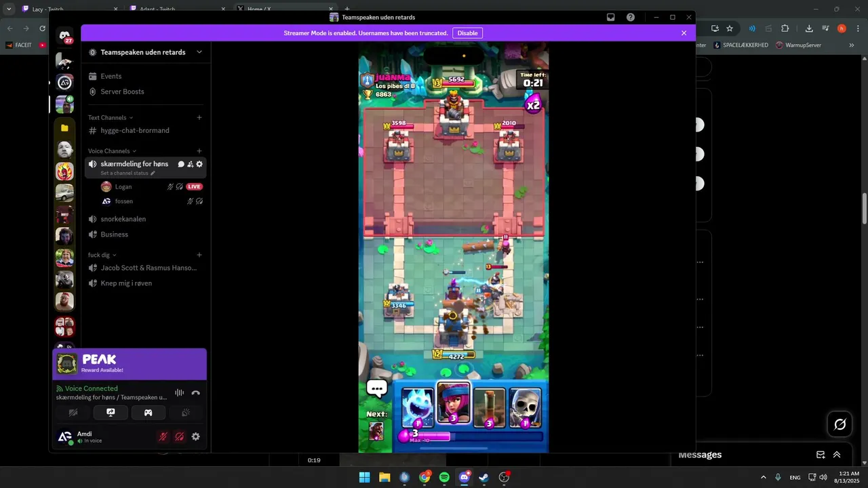868x488 pixels.
Task: Open Chrome extensions puzzle icon
Action: [785, 28]
